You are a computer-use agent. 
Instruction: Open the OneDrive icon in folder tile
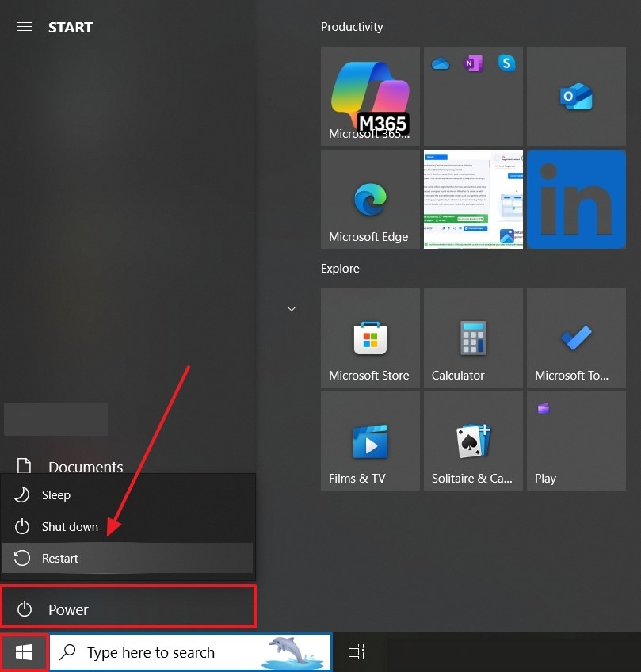point(440,64)
